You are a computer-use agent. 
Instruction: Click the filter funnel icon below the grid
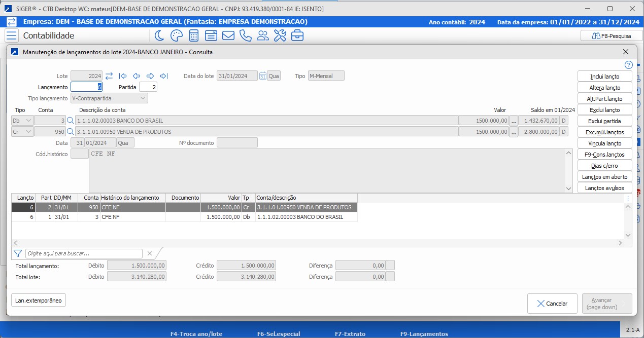coord(18,253)
